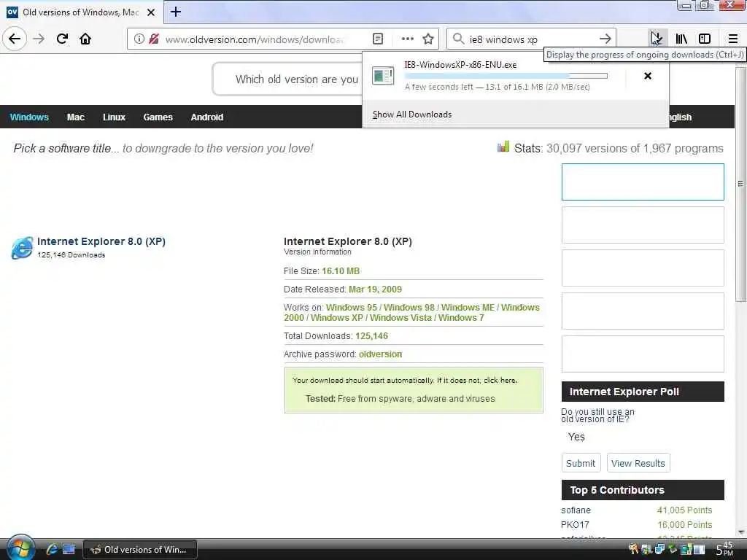
Task: Submit search with the go arrow
Action: tap(605, 39)
